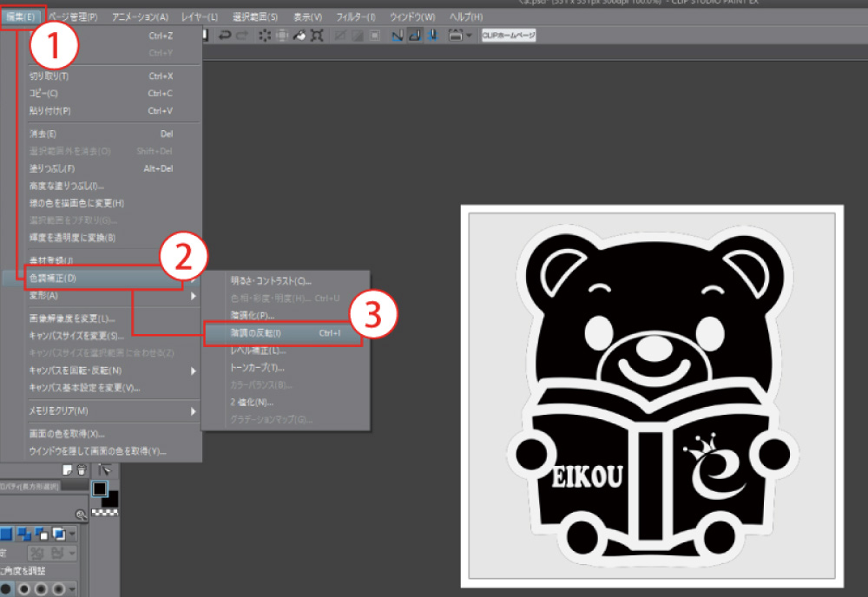
Task: Select the Intersect selection mode icon
Action: tap(59, 534)
